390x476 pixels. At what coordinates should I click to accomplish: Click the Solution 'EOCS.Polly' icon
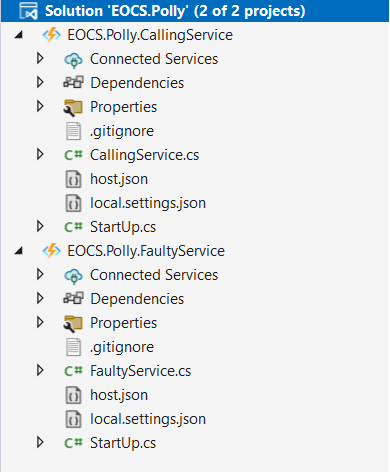[29, 11]
